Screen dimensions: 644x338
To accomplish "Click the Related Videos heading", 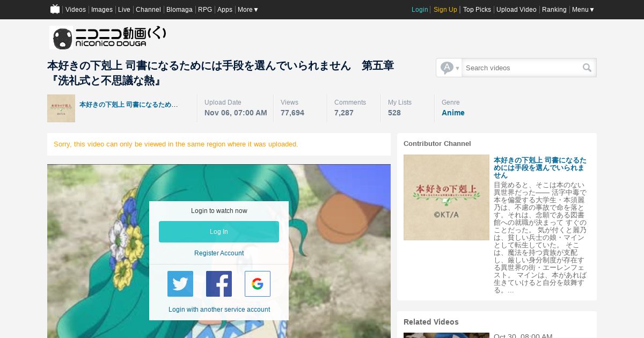I will [x=431, y=322].
